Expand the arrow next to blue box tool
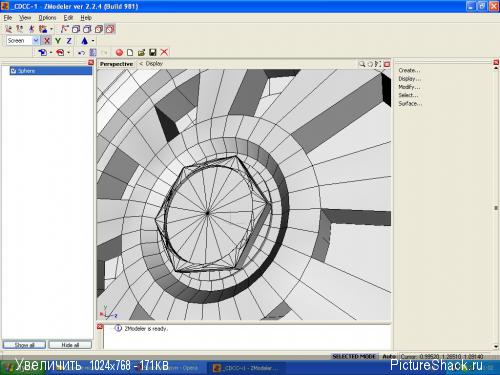This screenshot has width=500, height=375. coord(51,52)
